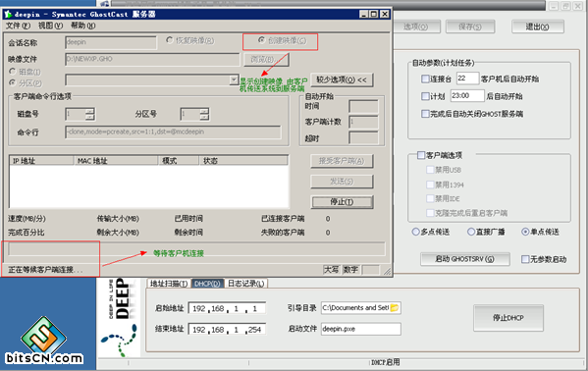Click the transfer progress bar
This screenshot has width=588, height=371.
click(196, 249)
